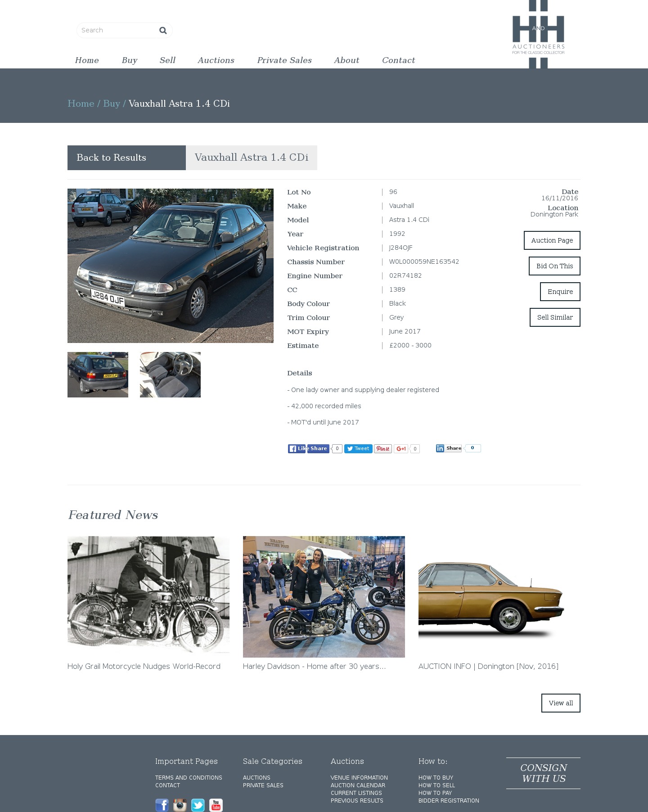Open gold coupe auction info image
648x812 pixels.
pyautogui.click(x=499, y=597)
